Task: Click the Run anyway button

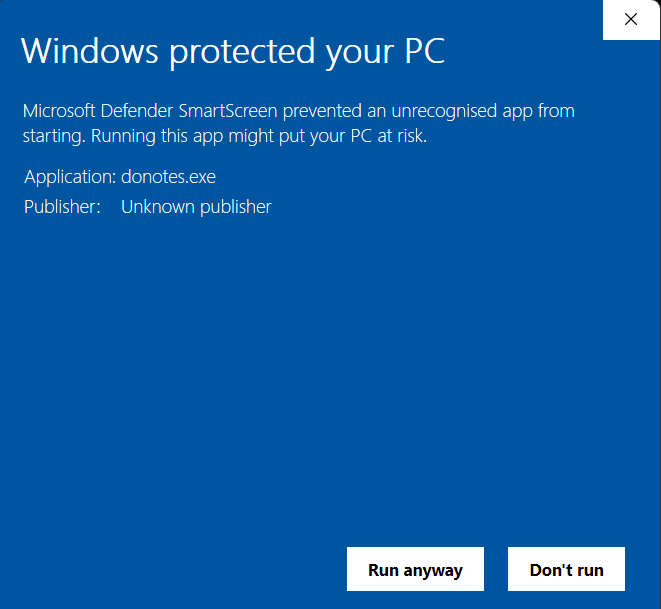Action: point(415,570)
